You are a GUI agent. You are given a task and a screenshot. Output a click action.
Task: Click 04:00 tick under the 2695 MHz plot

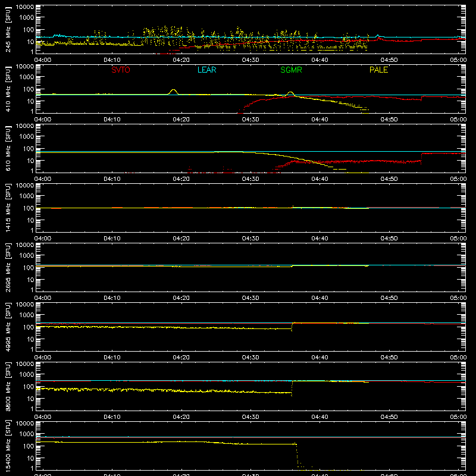(x=42, y=298)
